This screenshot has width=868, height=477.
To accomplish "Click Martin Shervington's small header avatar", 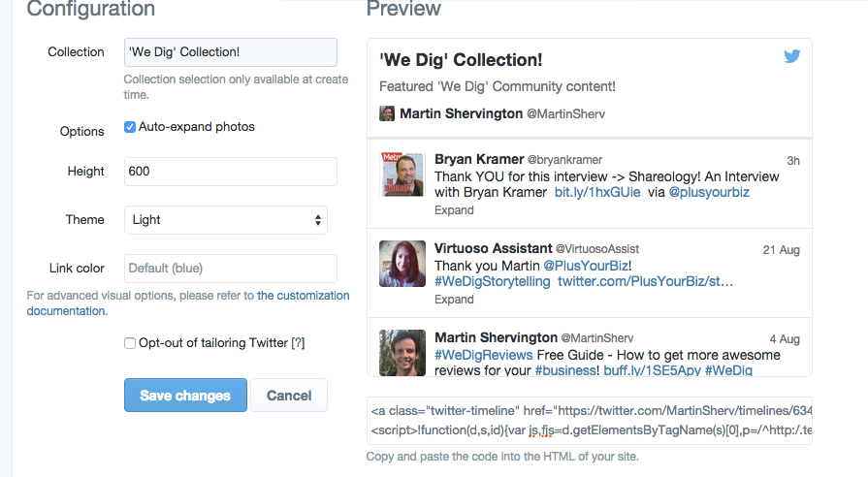I will coord(386,113).
